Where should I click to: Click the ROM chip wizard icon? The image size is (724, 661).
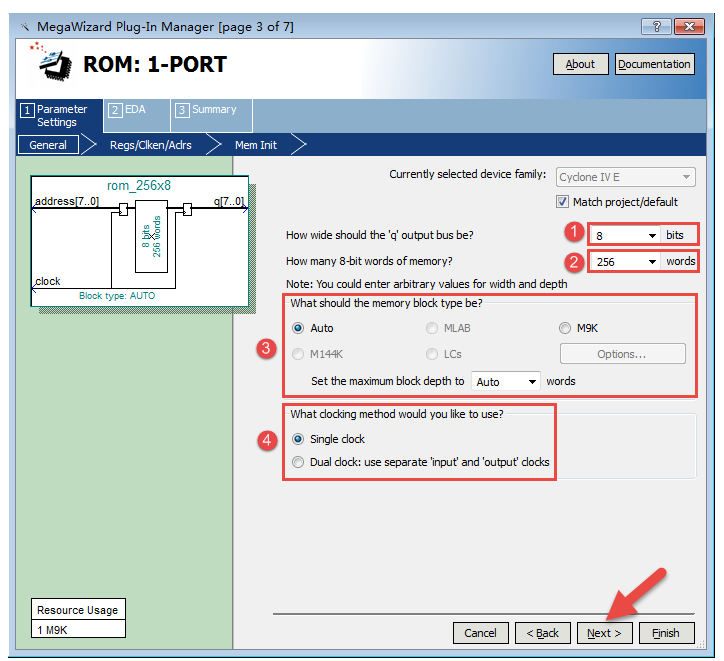pos(54,63)
